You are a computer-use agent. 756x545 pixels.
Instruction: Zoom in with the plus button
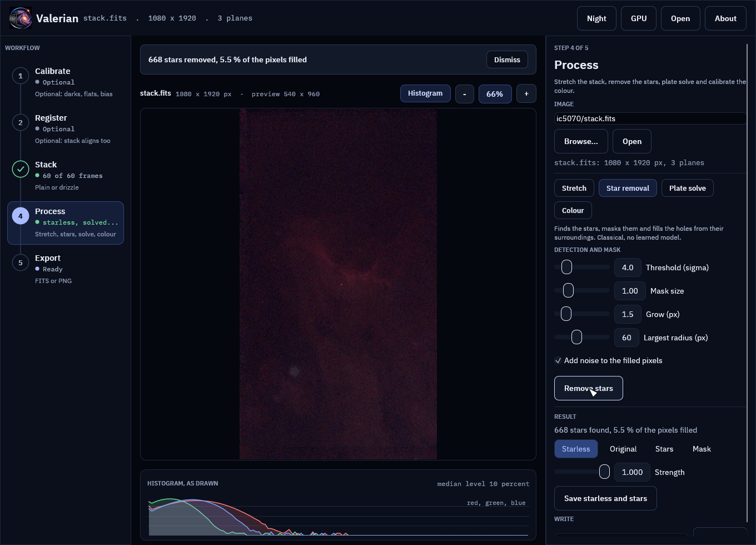[x=526, y=94]
